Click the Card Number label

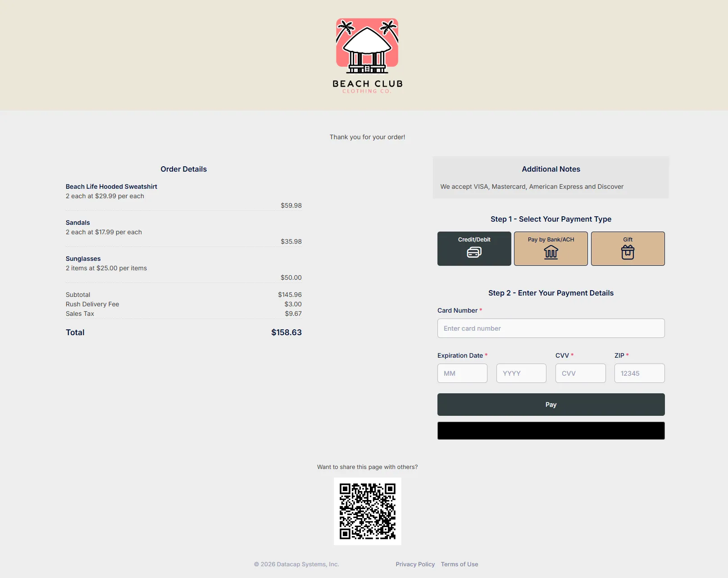coord(457,310)
